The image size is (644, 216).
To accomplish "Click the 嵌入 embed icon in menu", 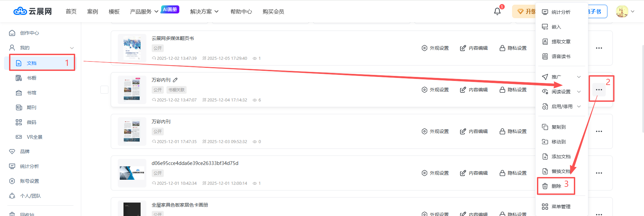I will pos(545,27).
